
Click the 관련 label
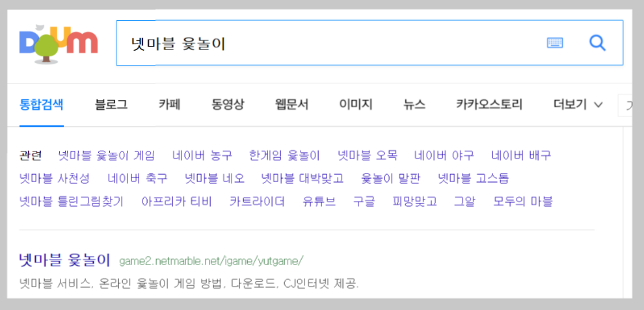tap(31, 155)
